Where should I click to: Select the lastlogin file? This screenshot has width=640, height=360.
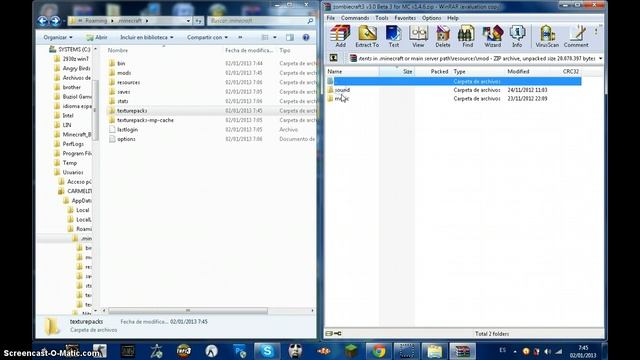pyautogui.click(x=127, y=129)
